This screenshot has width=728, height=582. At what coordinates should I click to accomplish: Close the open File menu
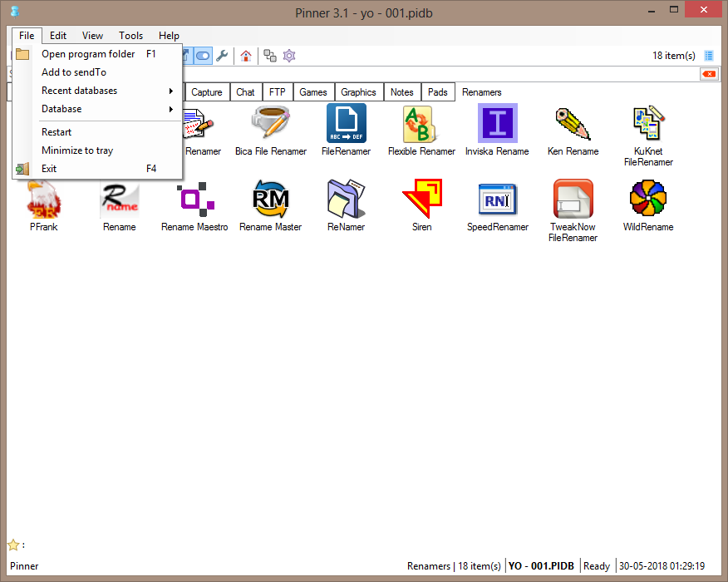[27, 36]
